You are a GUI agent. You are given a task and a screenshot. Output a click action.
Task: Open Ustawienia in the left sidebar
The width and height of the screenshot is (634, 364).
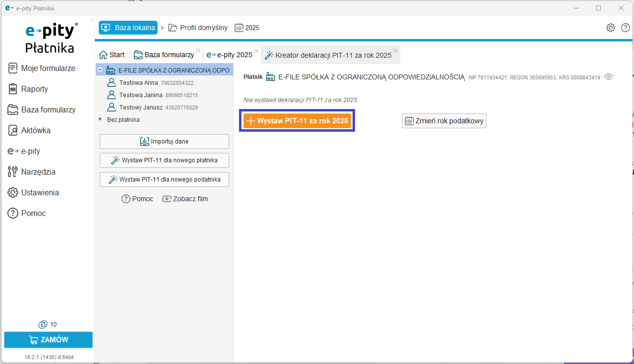40,193
